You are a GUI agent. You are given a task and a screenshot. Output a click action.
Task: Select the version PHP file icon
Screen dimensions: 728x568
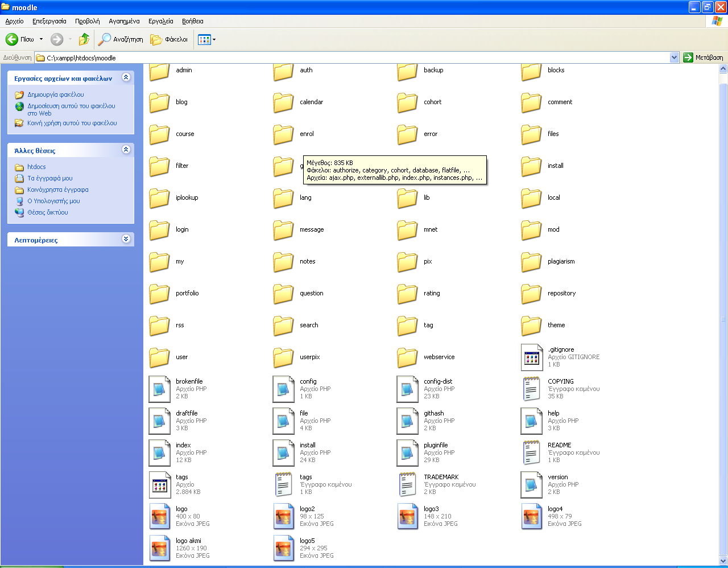531,485
